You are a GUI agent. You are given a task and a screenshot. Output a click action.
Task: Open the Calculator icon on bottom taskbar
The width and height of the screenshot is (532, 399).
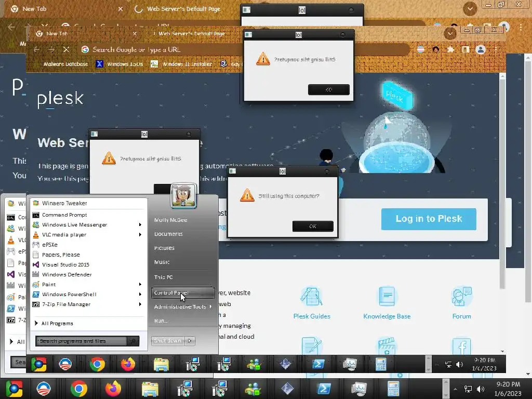click(x=393, y=389)
